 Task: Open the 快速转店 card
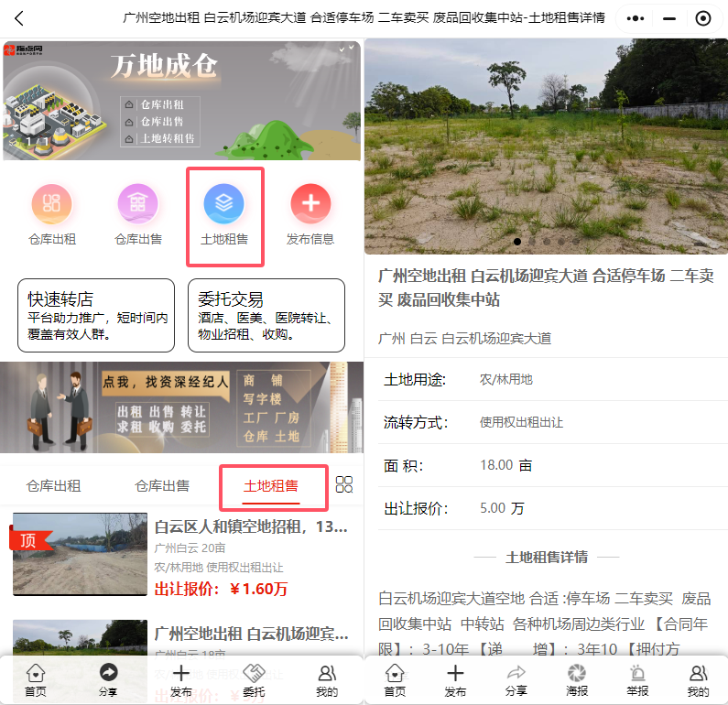96,316
